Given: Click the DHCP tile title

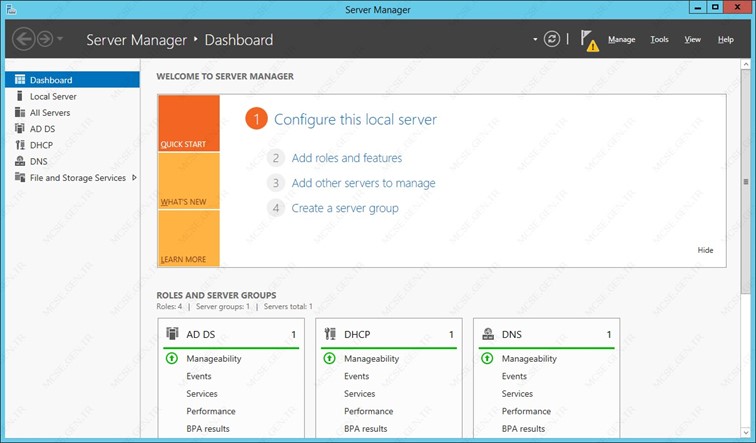Looking at the screenshot, I should click(x=357, y=334).
